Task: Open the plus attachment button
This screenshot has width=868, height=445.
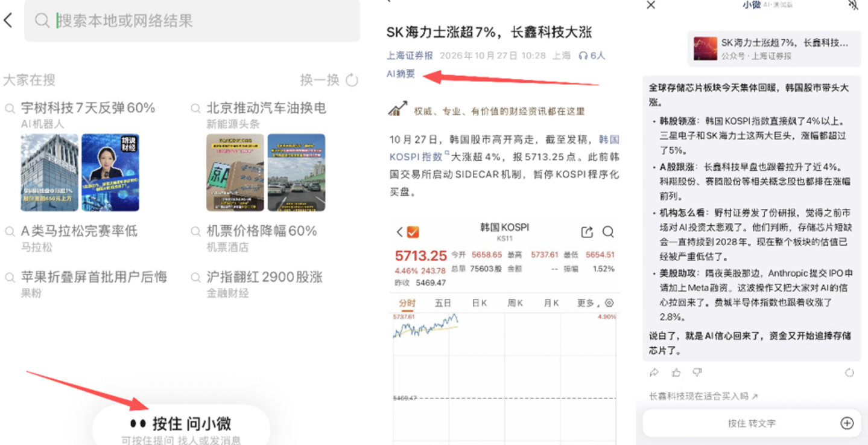Action: coord(847,423)
